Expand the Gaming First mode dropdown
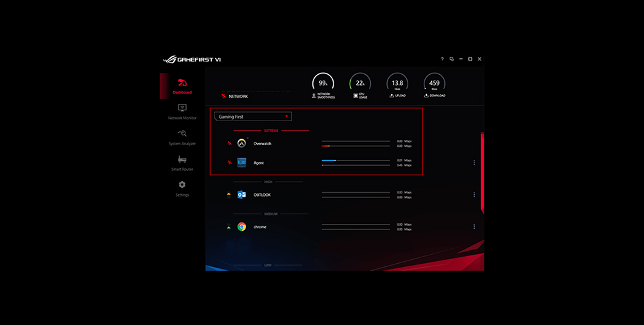This screenshot has width=644, height=325. pyautogui.click(x=252, y=117)
